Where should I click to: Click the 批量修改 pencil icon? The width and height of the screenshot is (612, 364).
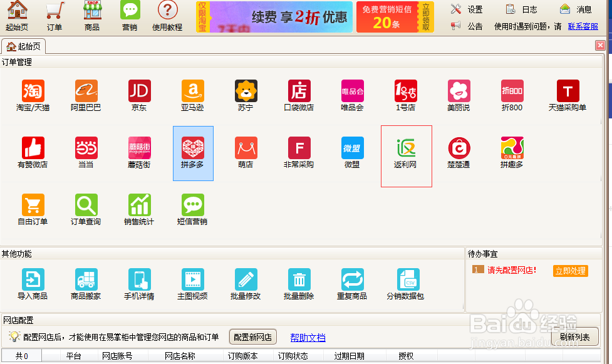246,284
